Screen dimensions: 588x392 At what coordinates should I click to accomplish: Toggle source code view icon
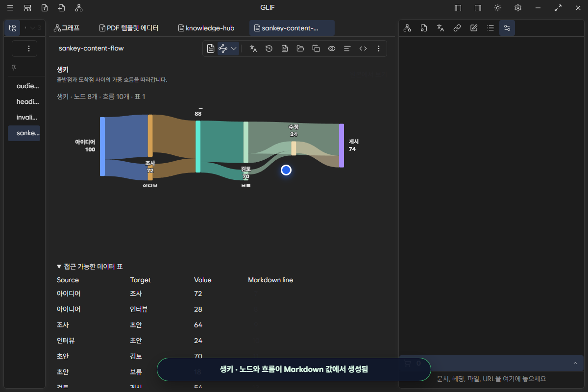tap(363, 49)
